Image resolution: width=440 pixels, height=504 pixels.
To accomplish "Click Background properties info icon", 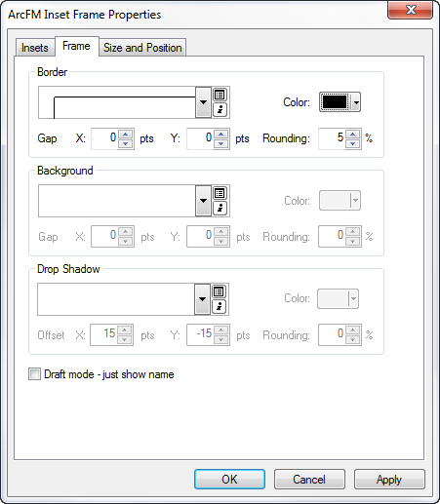I will [x=220, y=209].
